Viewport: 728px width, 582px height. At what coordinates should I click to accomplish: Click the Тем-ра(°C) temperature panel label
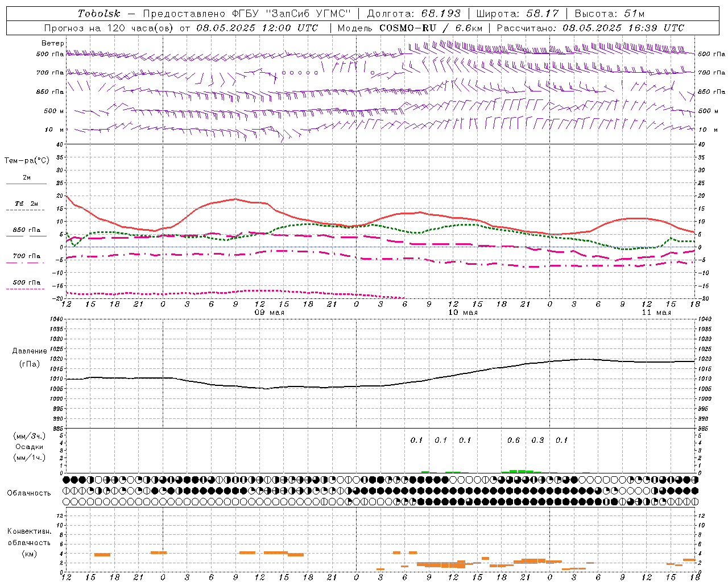click(27, 161)
